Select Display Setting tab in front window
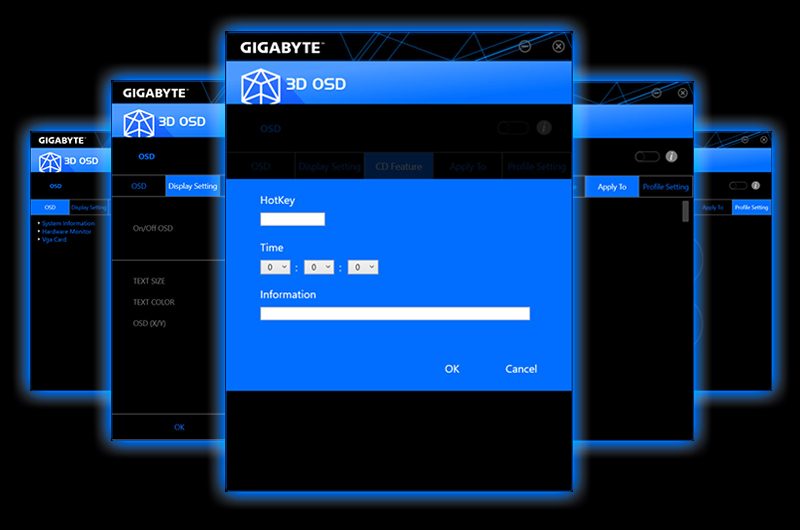 330,166
